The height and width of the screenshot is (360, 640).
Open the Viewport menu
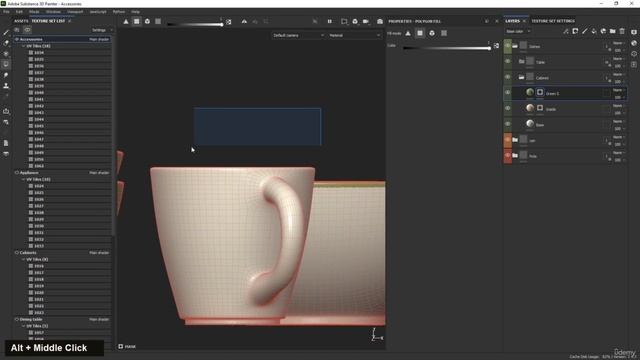coord(75,12)
